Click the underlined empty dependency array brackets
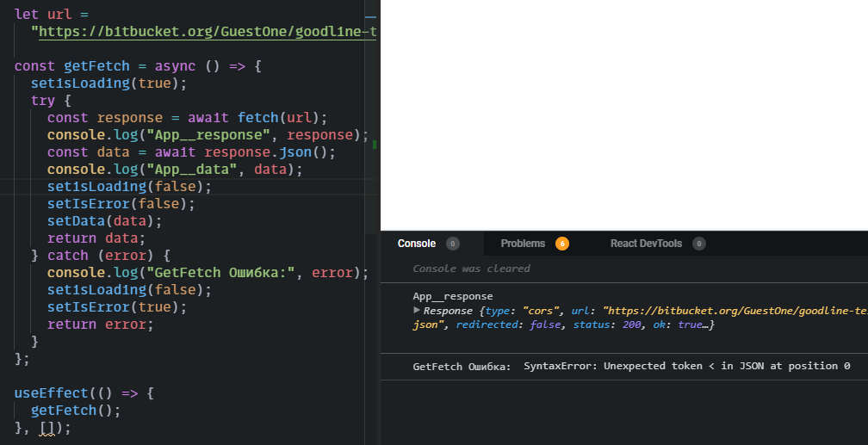868x445 pixels. point(47,428)
